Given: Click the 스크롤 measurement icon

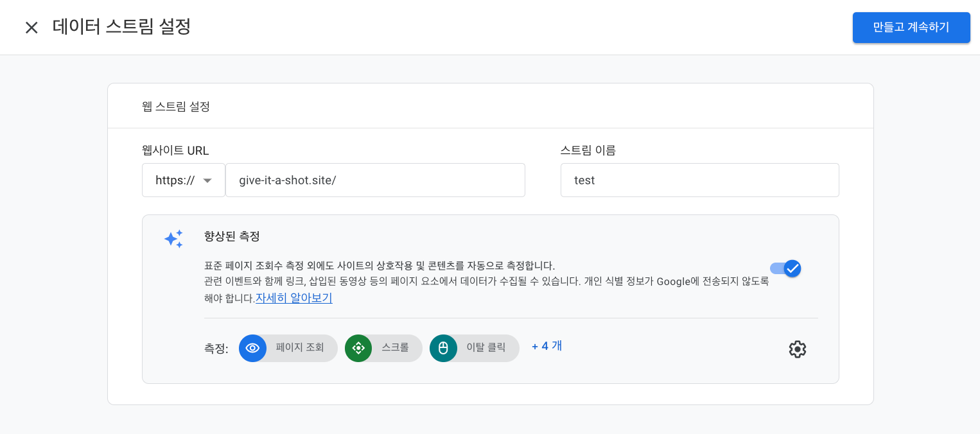Looking at the screenshot, I should 358,348.
